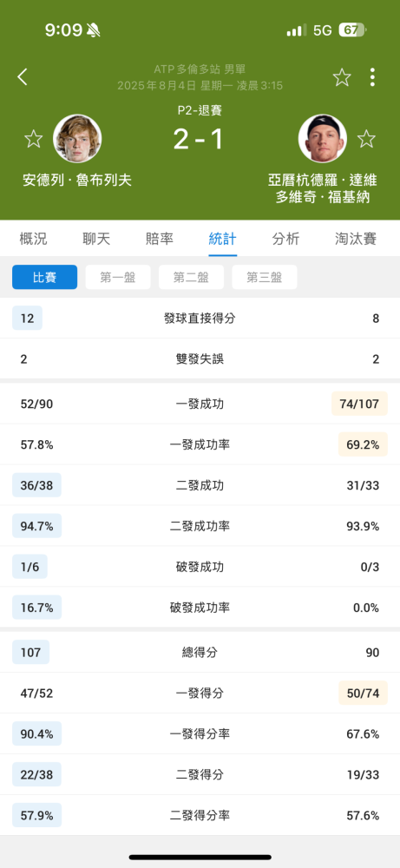This screenshot has width=400, height=868.
Task: Show 第三盤 third set statistics
Action: click(x=265, y=278)
